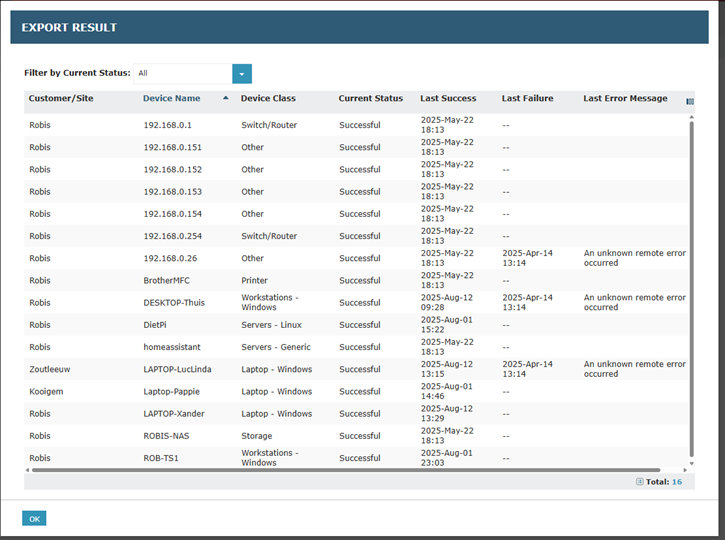This screenshot has width=725, height=540.
Task: Click the small icon left of Total
Action: tap(639, 482)
